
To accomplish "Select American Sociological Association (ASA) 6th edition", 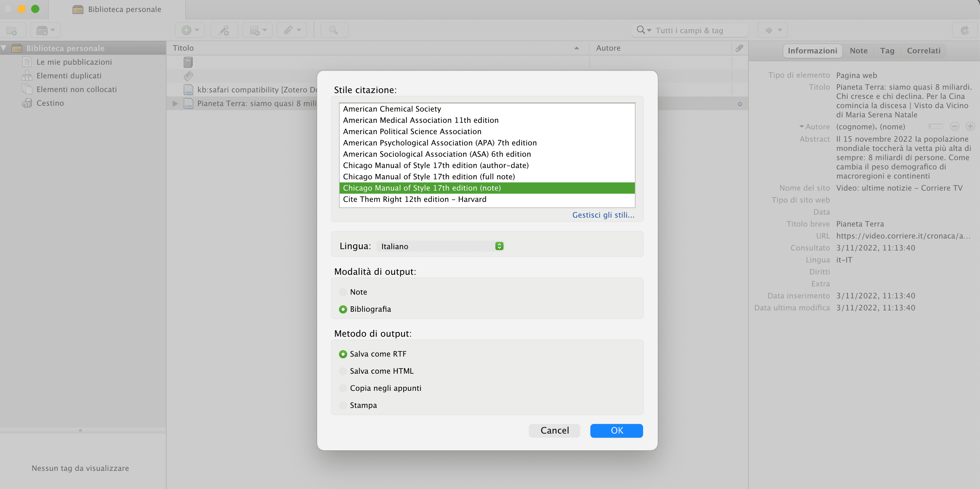I will click(x=487, y=154).
